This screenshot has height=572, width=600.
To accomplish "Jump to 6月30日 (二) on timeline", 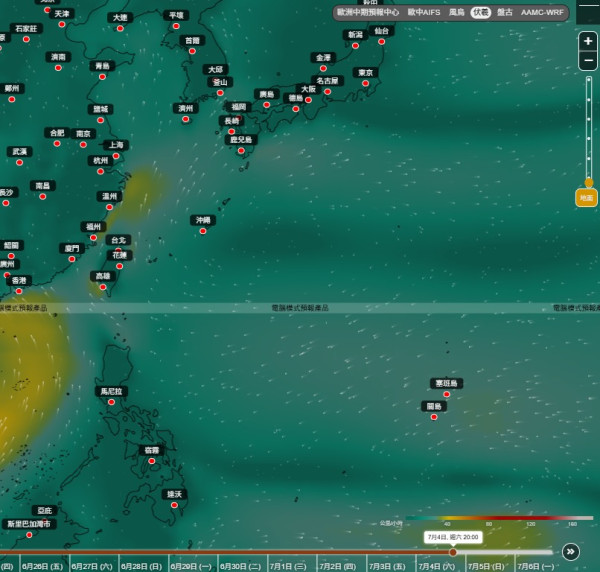I will point(241,566).
